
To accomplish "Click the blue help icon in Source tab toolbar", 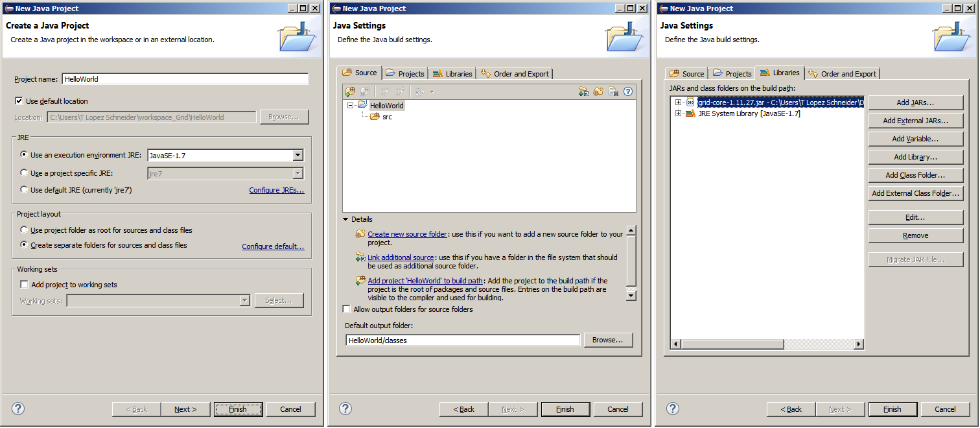I will (627, 91).
